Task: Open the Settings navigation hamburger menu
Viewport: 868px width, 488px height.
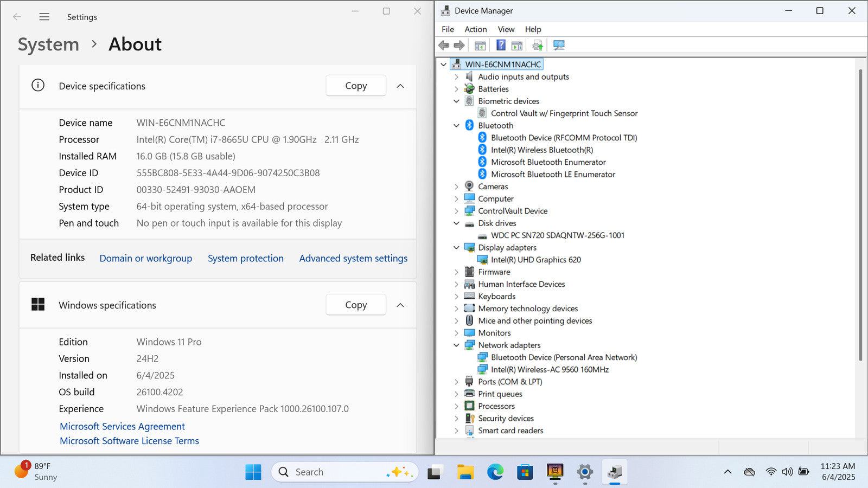Action: 44,17
